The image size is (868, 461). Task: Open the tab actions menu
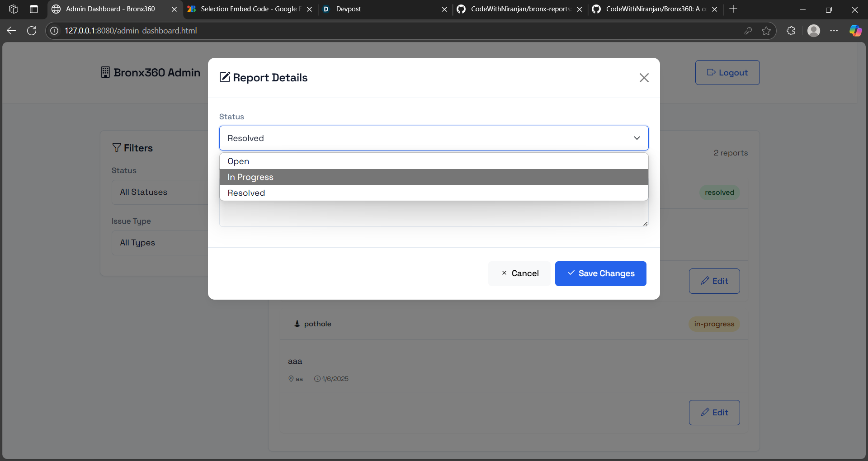coord(34,9)
